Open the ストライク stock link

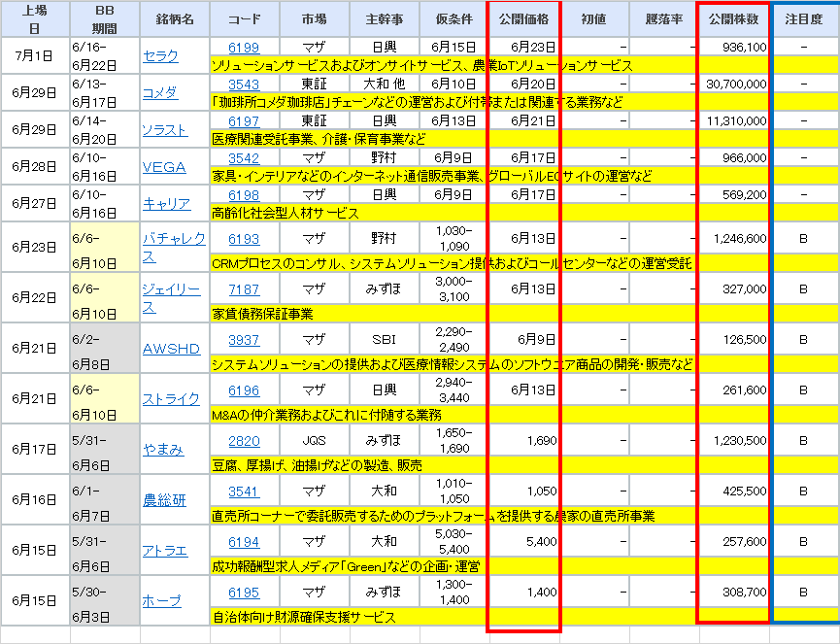pos(171,398)
